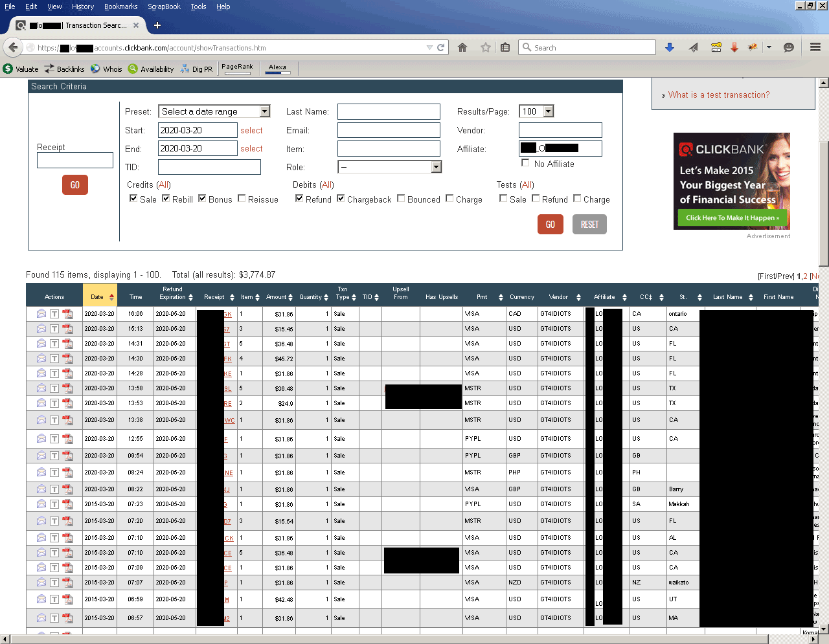829x644 pixels.
Task: Expand the Preset date range dropdown
Action: coord(264,111)
